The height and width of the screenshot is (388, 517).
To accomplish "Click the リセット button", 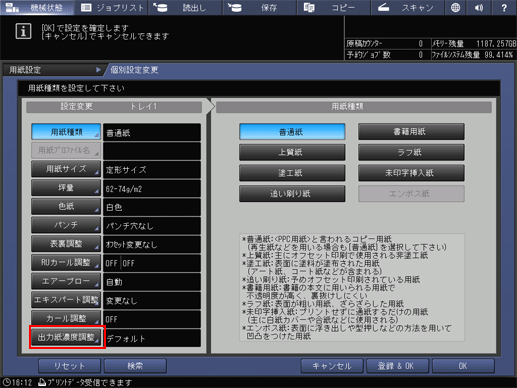I will tap(69, 366).
